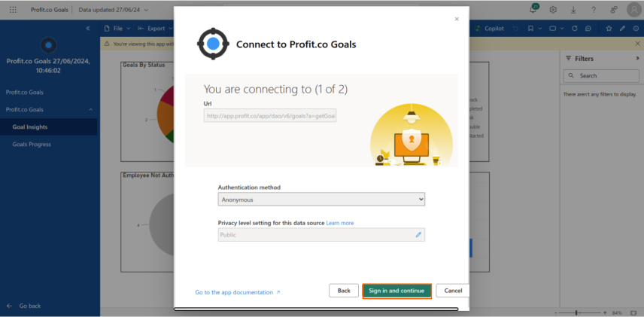This screenshot has height=317, width=644.
Task: Open Copilot from the report toolbar
Action: [x=489, y=29]
